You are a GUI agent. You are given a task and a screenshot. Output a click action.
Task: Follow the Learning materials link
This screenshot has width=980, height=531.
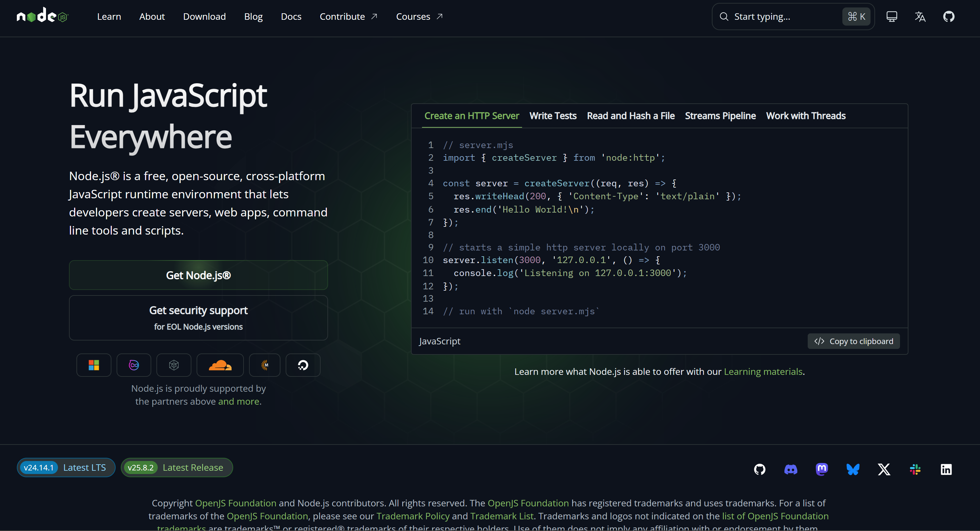pyautogui.click(x=763, y=372)
